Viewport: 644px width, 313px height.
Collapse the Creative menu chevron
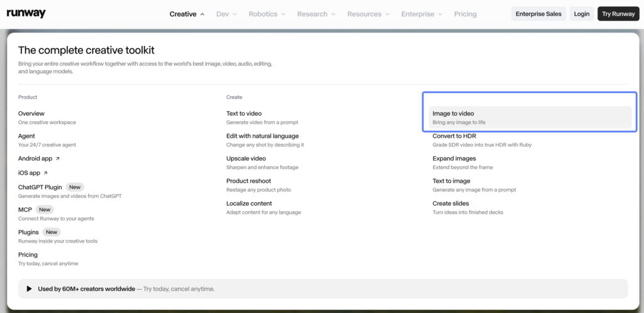coord(202,14)
